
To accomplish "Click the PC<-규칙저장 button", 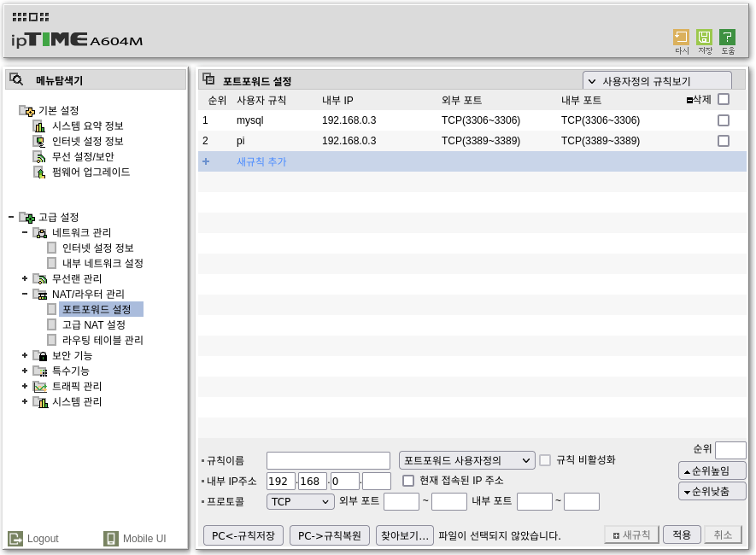I will click(243, 535).
